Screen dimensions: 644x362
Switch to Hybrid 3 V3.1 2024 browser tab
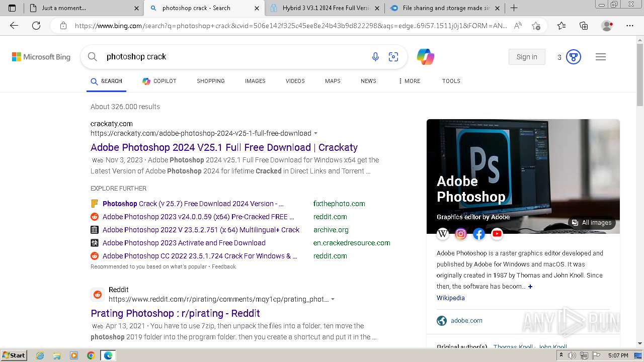(x=325, y=8)
